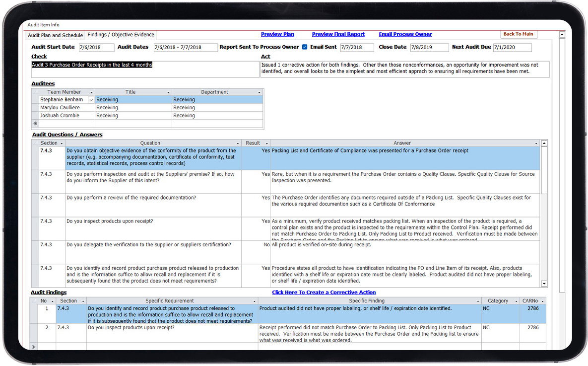The width and height of the screenshot is (588, 366).
Task: Select the Joshuah Crombie team member cell
Action: pyautogui.click(x=67, y=116)
